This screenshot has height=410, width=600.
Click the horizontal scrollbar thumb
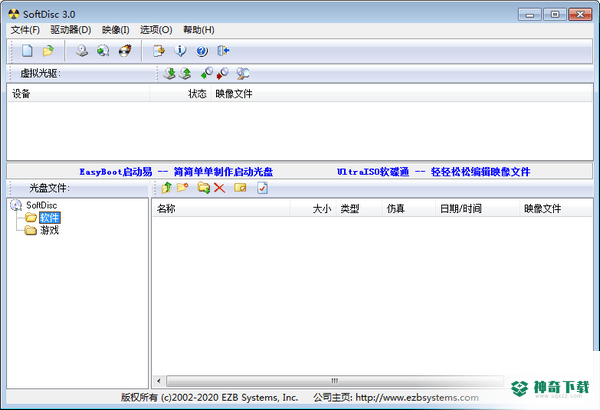click(x=335, y=381)
